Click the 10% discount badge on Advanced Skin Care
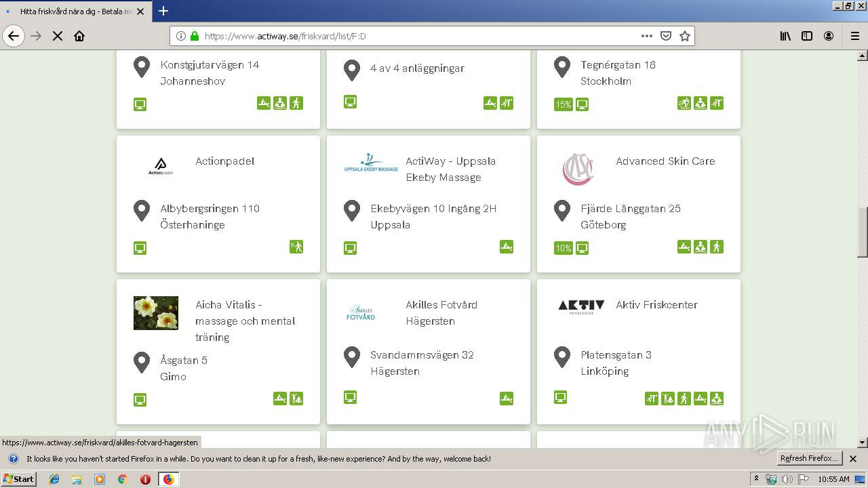Screen dimensions: 868x488 (563, 248)
